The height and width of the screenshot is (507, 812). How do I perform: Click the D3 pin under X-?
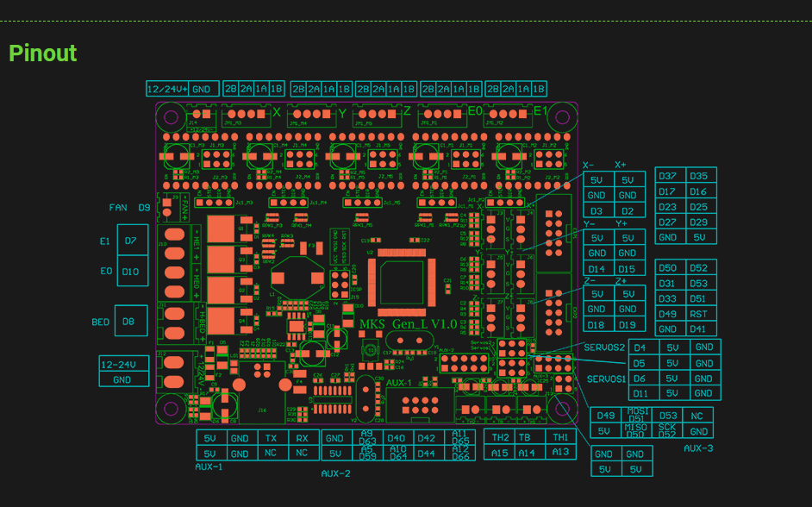pos(597,211)
